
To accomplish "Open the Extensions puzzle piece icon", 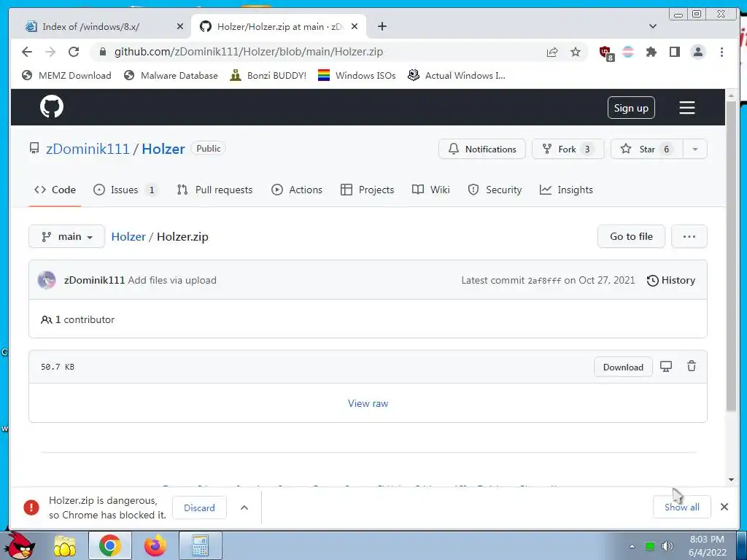I will click(651, 52).
